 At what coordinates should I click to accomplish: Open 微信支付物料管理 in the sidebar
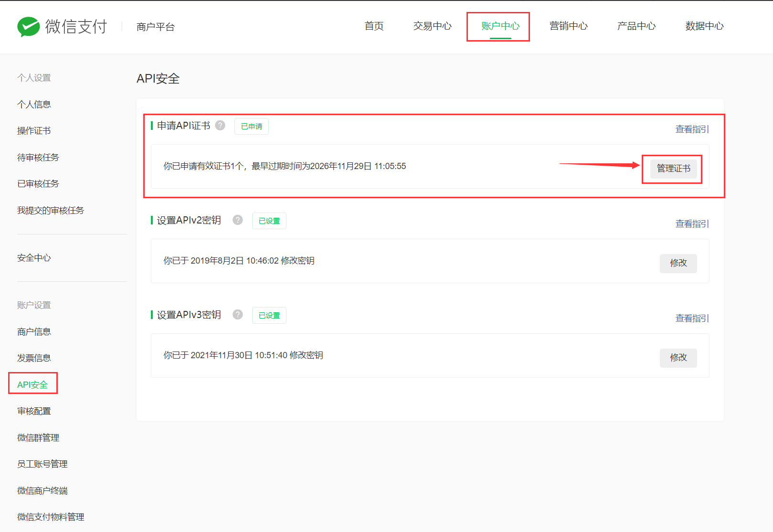(51, 517)
